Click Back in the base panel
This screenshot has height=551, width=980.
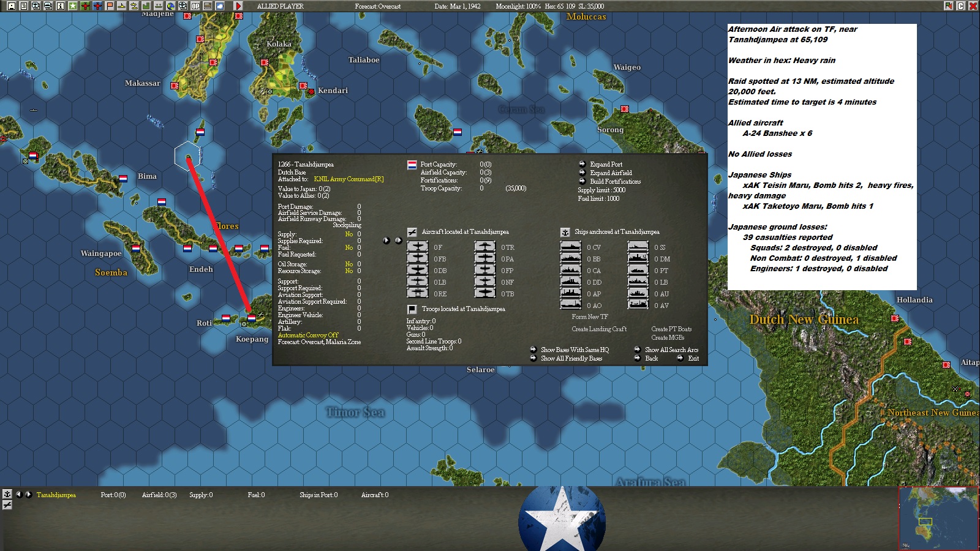tap(647, 358)
